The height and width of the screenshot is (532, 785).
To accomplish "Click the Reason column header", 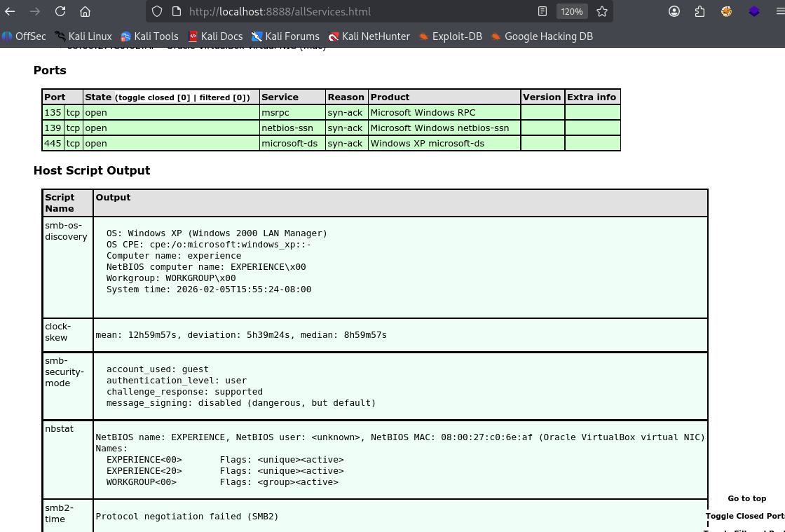I will pos(346,97).
